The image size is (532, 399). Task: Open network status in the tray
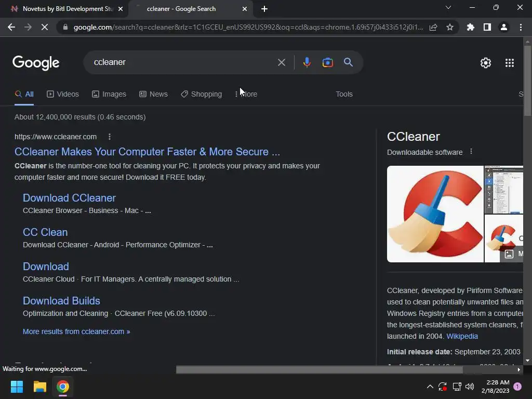click(x=457, y=387)
